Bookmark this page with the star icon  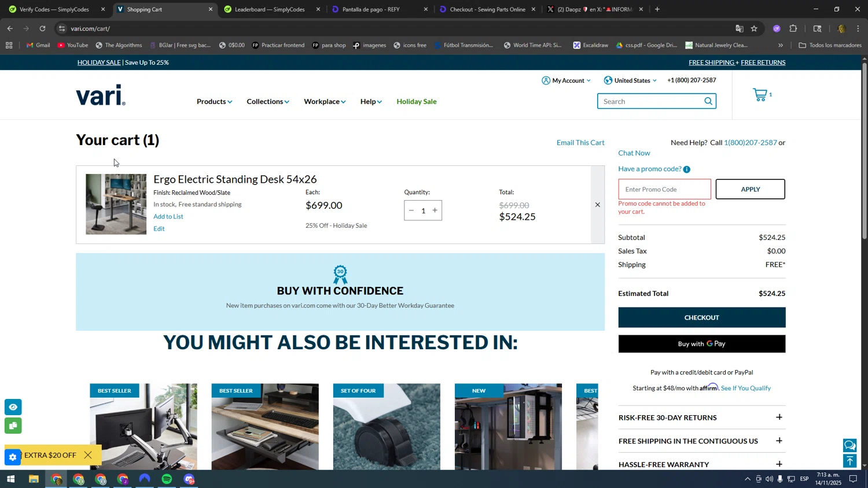(754, 28)
